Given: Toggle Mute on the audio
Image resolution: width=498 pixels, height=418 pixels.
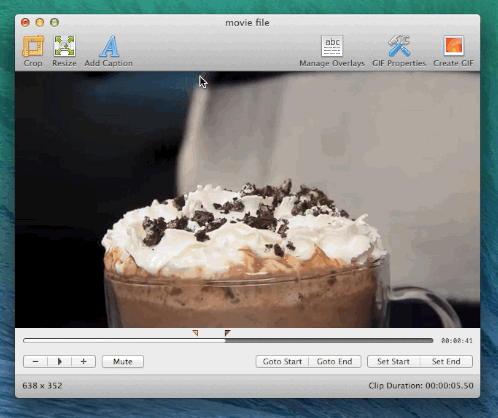Looking at the screenshot, I should 123,361.
